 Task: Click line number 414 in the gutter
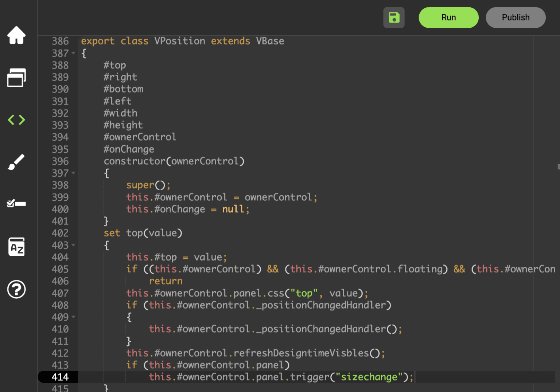(60, 377)
